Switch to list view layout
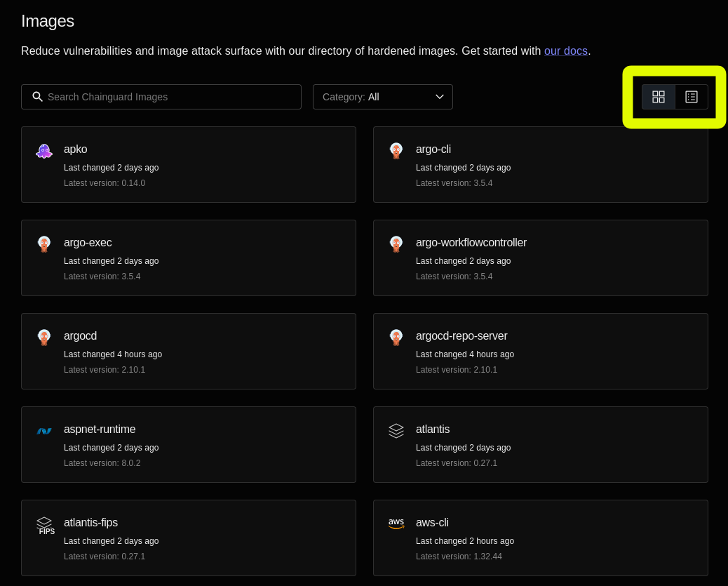The width and height of the screenshot is (728, 586). coord(692,97)
